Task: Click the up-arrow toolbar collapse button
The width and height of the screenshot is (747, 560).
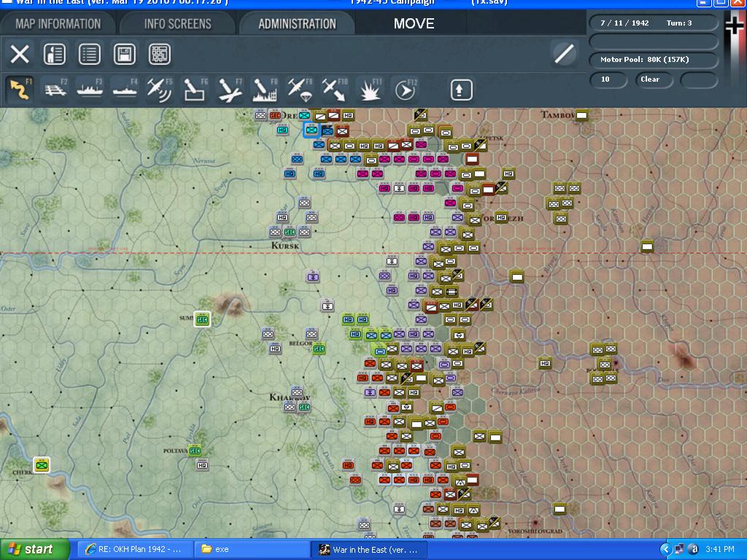Action: point(461,90)
